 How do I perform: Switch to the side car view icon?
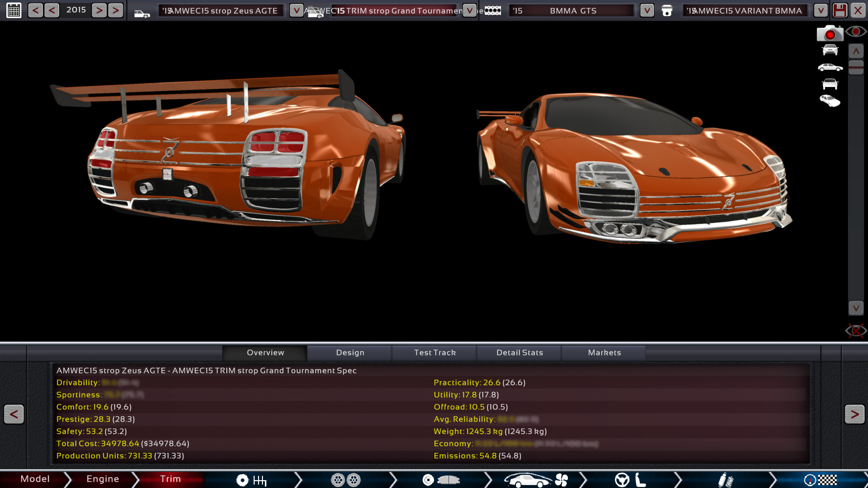(x=830, y=67)
